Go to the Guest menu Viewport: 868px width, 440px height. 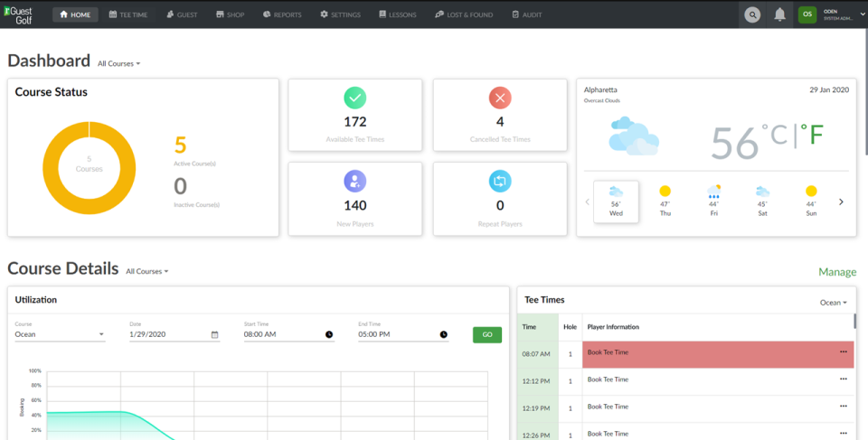click(x=182, y=14)
